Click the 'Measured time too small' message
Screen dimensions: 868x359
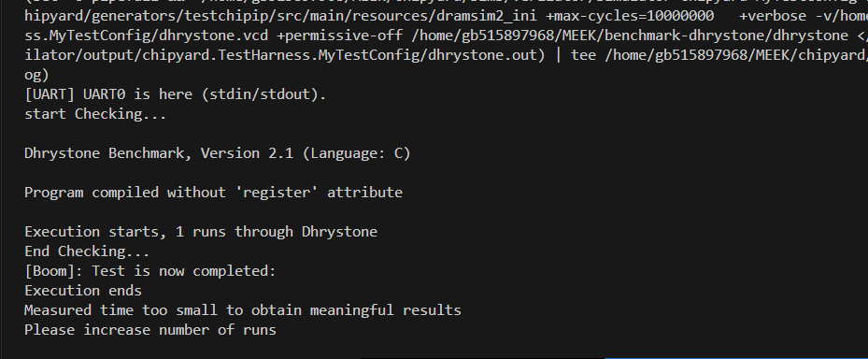click(243, 310)
